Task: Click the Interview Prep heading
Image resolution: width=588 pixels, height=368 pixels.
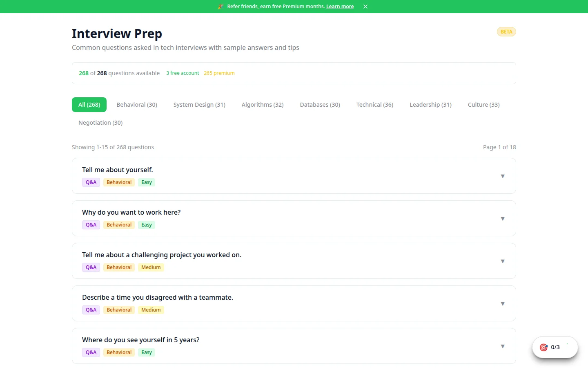Action: [117, 34]
